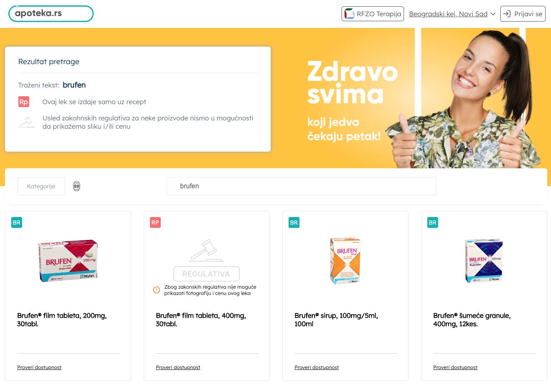Click the RFZO flag icon
Viewport: 551px width, 392px height.
[349, 14]
